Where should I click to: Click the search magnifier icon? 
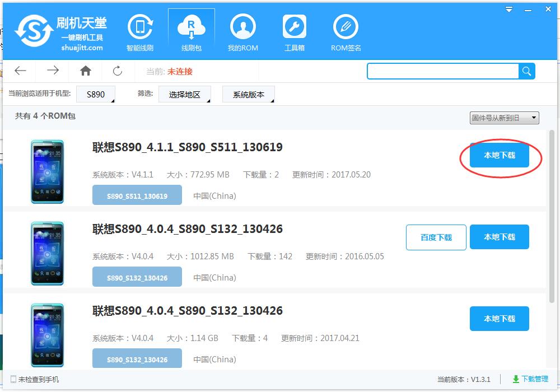tap(526, 71)
